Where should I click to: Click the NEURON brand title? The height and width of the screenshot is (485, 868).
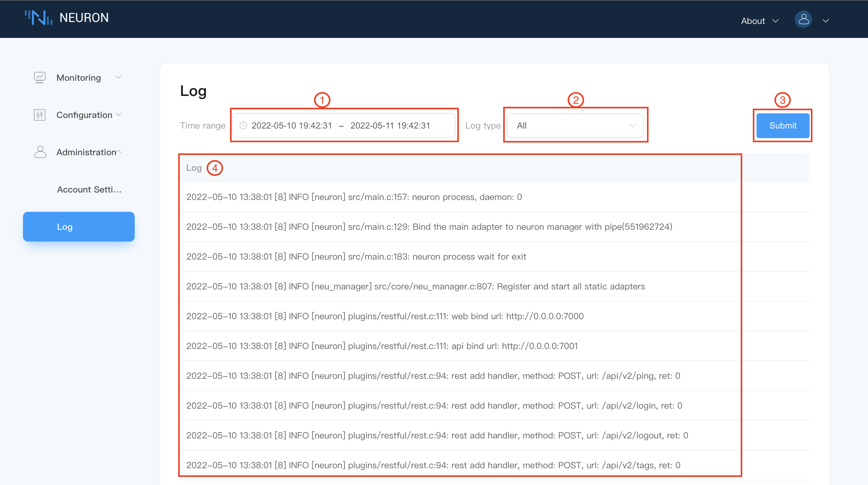[x=84, y=18]
